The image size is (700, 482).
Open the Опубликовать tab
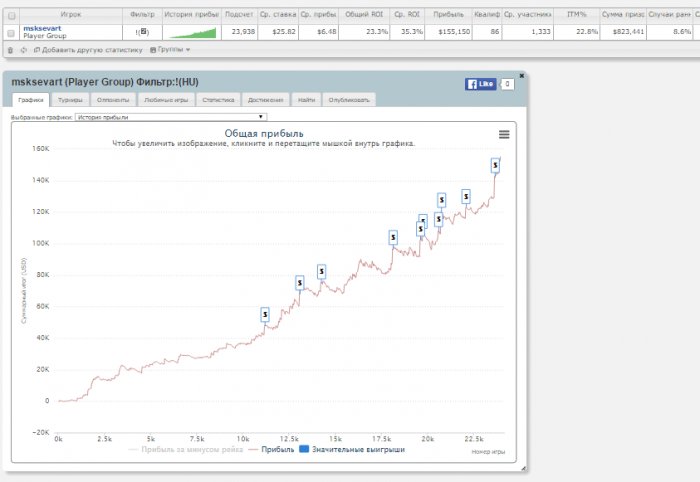click(x=349, y=100)
